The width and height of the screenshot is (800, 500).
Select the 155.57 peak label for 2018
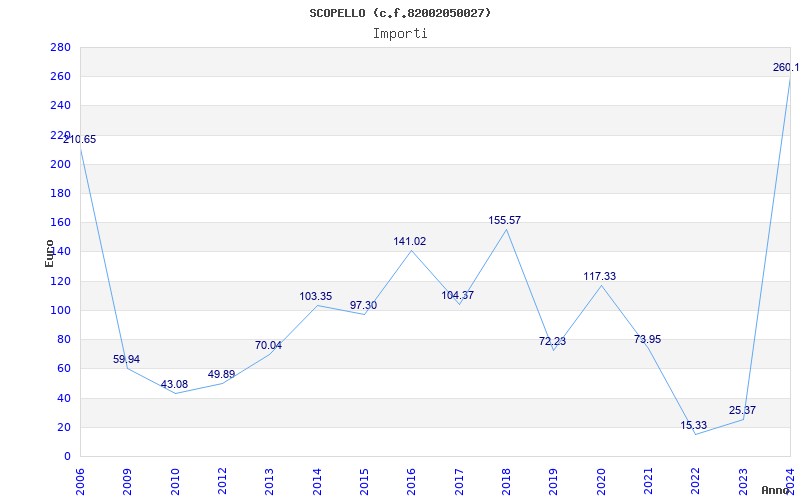[505, 220]
